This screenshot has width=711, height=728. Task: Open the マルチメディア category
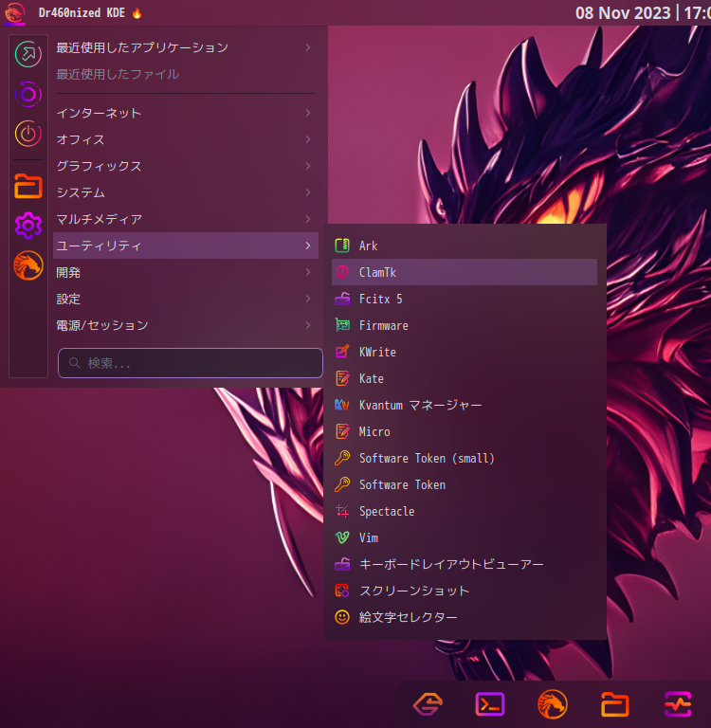186,219
